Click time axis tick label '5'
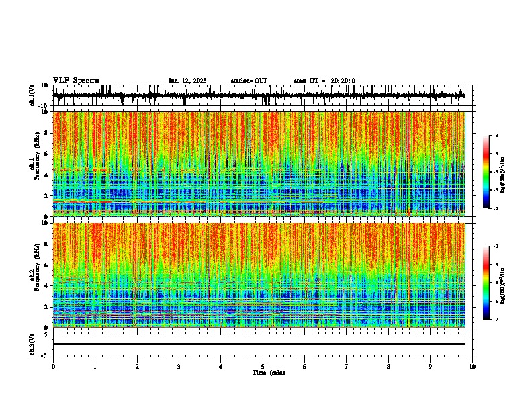The image size is (532, 411). click(263, 367)
